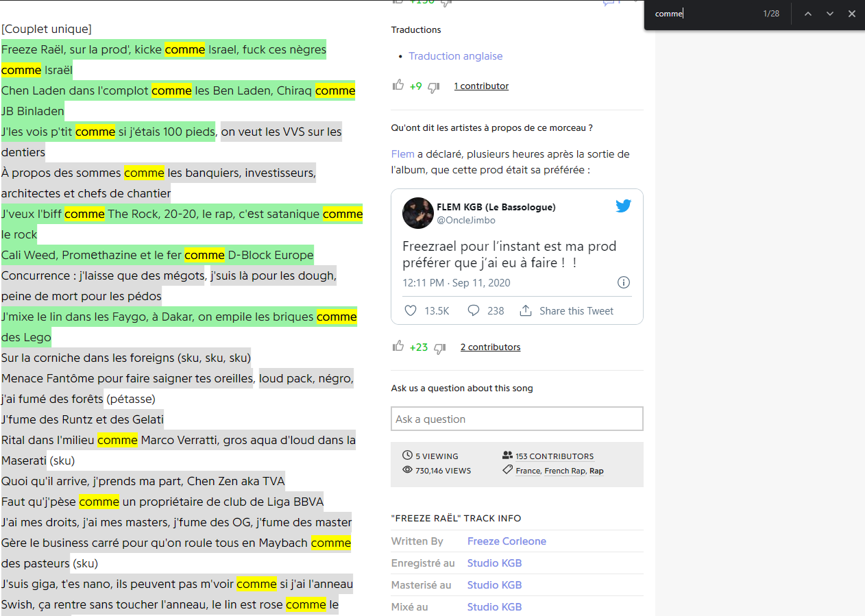The image size is (865, 616).
Task: Upvote the Flem statement with +23
Action: 398,346
